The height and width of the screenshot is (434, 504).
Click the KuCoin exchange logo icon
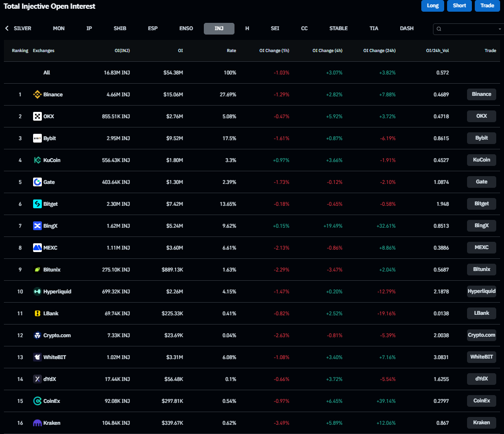tap(37, 160)
